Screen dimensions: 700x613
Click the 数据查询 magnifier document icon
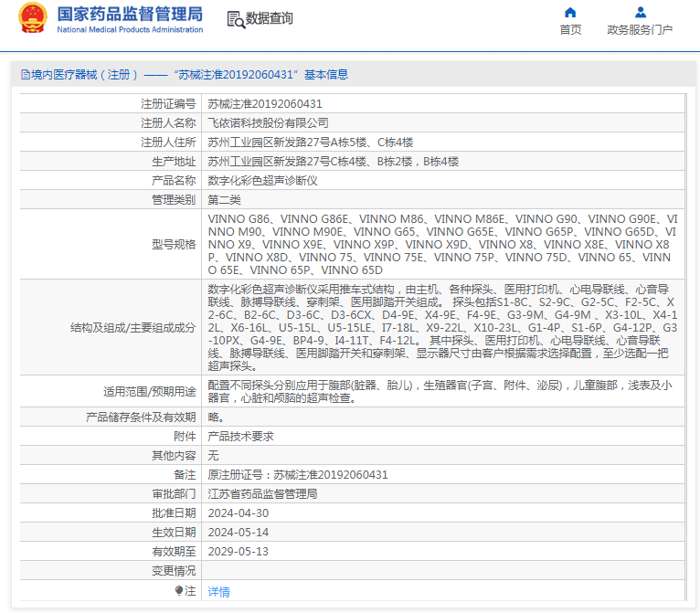tap(235, 19)
